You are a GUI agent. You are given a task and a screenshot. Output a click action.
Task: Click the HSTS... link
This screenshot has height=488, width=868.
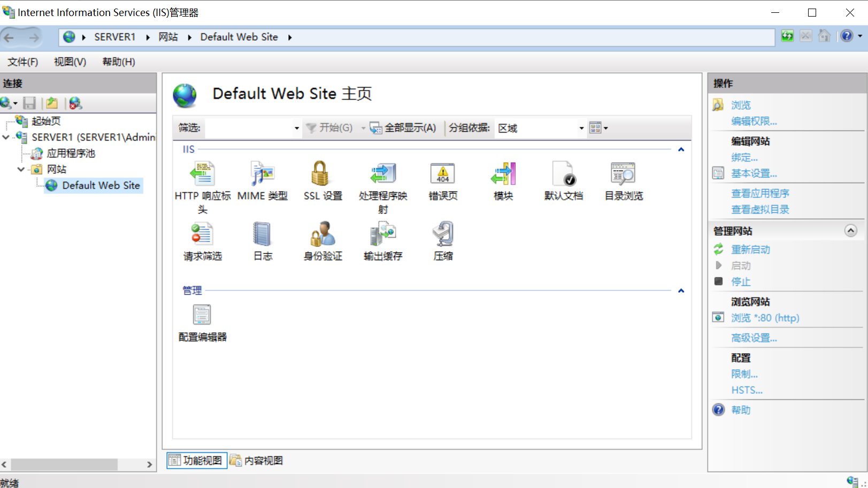click(747, 391)
